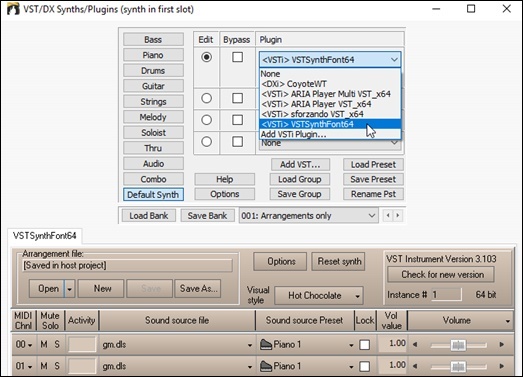523x377 pixels.
Task: Select the Bass track button
Action: (153, 39)
